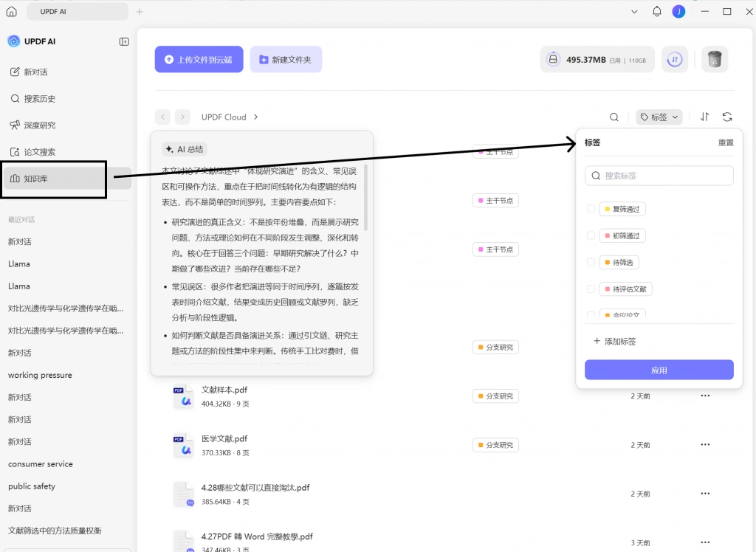Click the 上传文件到云端 button
Screen dimensions: 756x552
(199, 59)
